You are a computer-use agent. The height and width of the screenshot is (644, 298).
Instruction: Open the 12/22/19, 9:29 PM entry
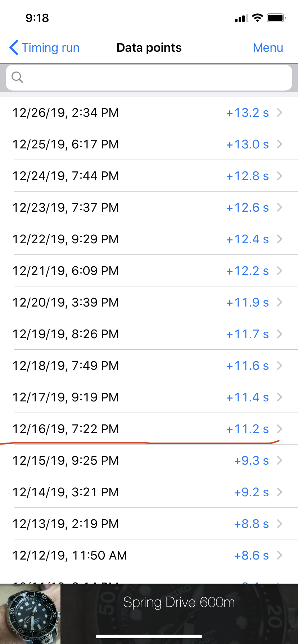(x=149, y=239)
